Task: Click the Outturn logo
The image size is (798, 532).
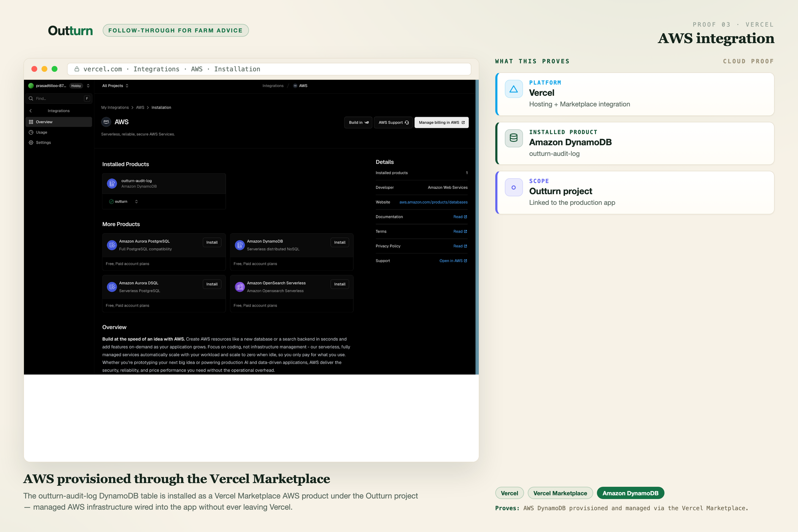Action: [70, 30]
